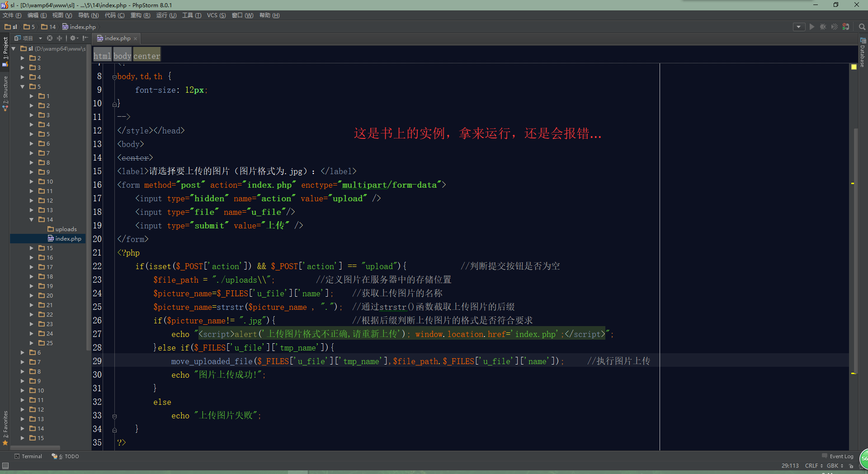868x474 pixels.
Task: Expand subfolder 20 in project tree
Action: pos(31,295)
